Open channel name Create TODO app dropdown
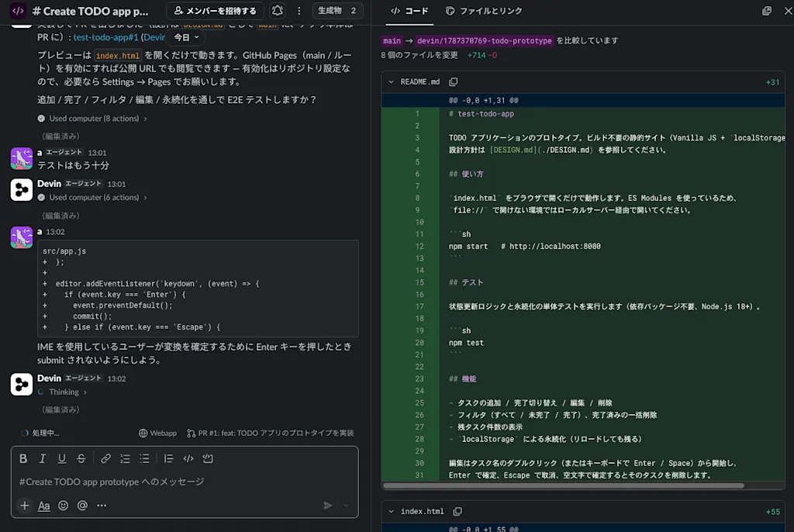This screenshot has width=794, height=532. 91,11
